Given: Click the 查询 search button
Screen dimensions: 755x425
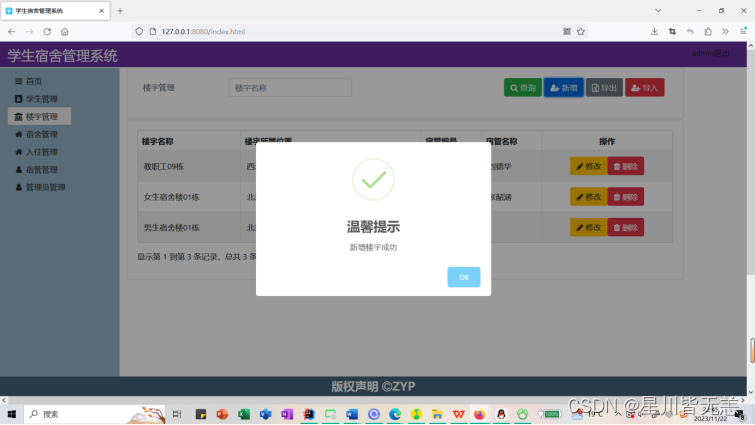Looking at the screenshot, I should tap(522, 88).
